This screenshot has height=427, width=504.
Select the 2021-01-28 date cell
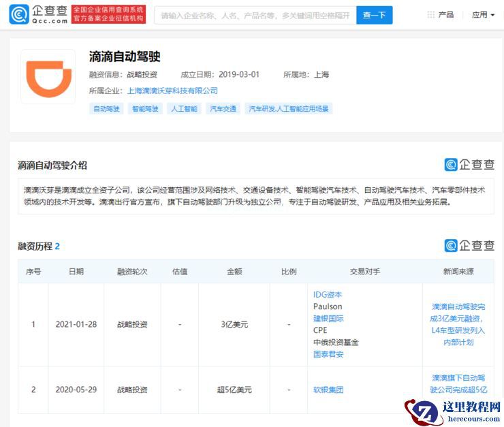76,325
